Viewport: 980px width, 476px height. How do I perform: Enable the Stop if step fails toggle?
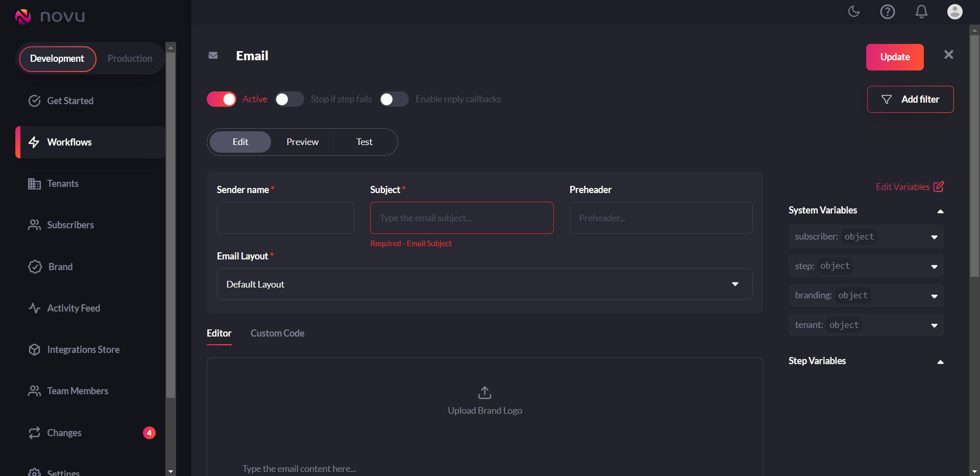click(x=289, y=99)
